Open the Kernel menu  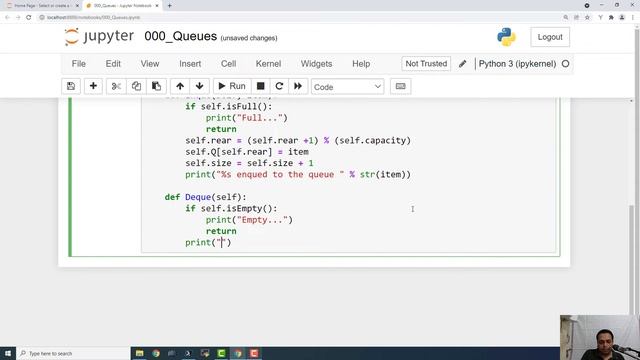point(268,64)
